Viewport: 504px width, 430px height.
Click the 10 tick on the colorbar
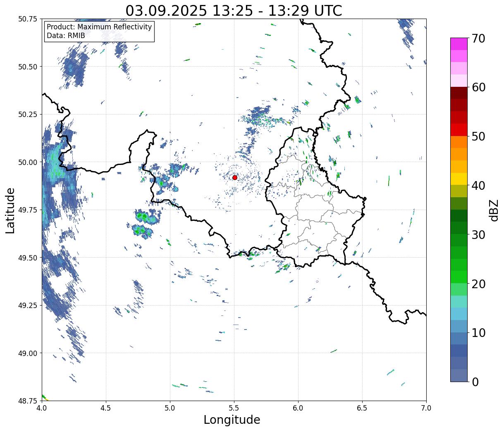[x=478, y=332]
